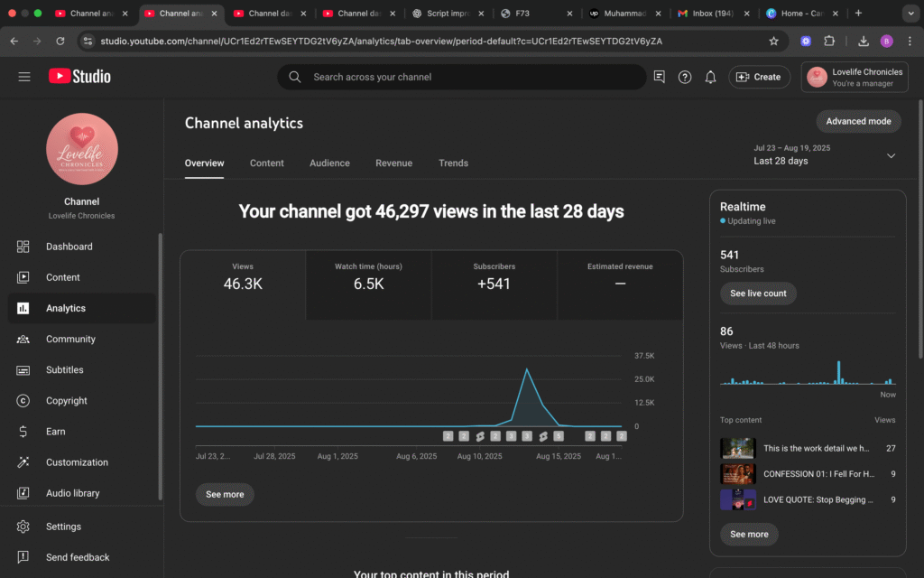
Task: Bookmark this page with the star icon
Action: pos(773,41)
